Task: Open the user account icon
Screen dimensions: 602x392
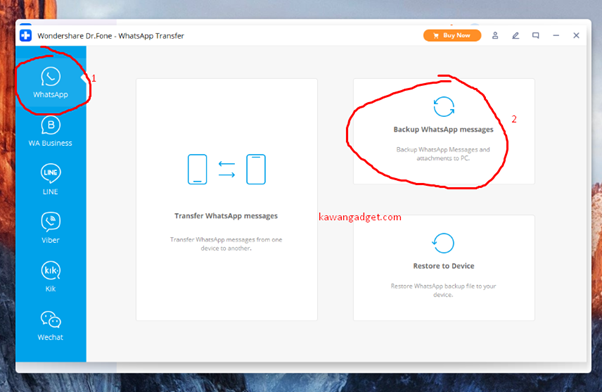Action: (495, 36)
